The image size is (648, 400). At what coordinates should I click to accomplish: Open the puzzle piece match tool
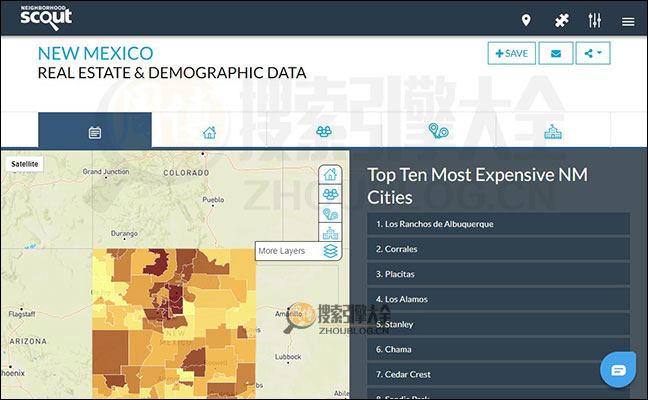point(562,21)
